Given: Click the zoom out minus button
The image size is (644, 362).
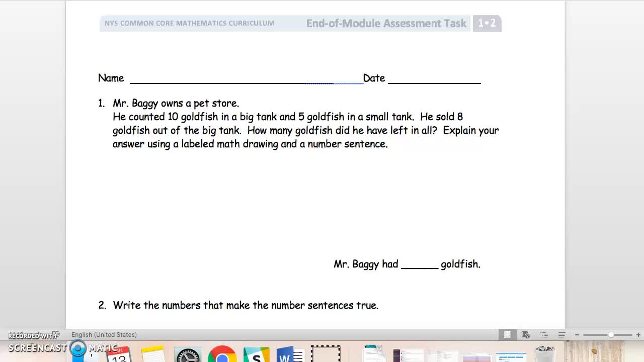Looking at the screenshot, I should (577, 335).
